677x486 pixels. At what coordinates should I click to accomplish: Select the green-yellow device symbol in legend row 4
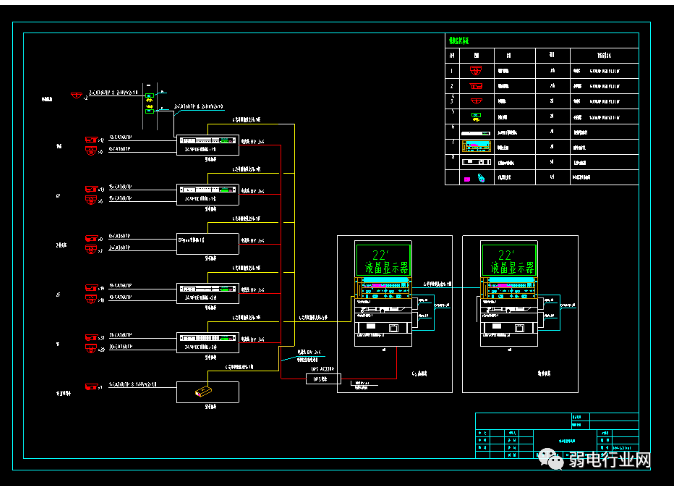[477, 116]
